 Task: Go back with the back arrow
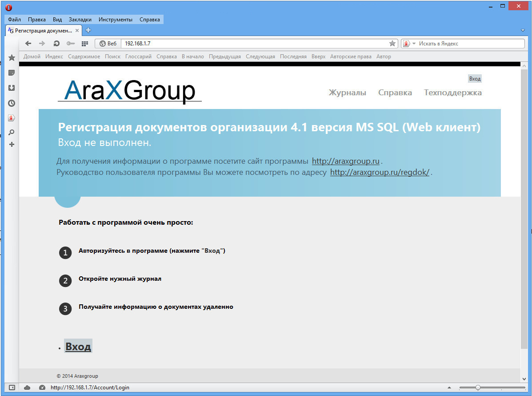point(28,44)
